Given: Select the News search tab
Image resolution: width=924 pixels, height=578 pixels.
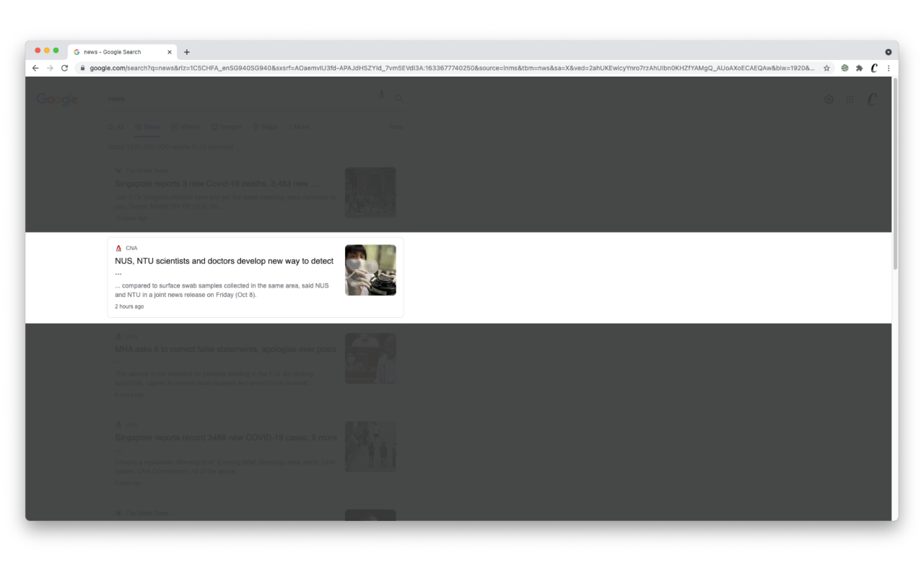Looking at the screenshot, I should (147, 127).
